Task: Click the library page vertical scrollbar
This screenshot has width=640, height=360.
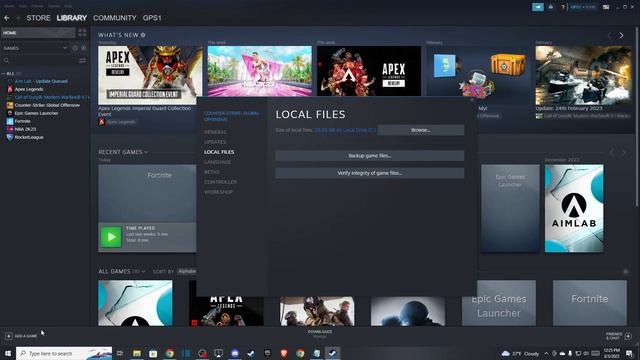Action: pyautogui.click(x=638, y=118)
